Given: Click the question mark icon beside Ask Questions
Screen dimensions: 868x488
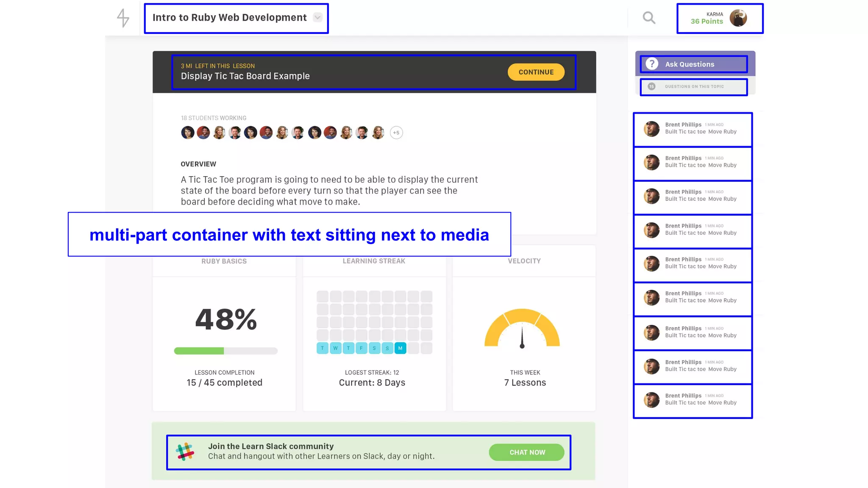Looking at the screenshot, I should pyautogui.click(x=652, y=64).
